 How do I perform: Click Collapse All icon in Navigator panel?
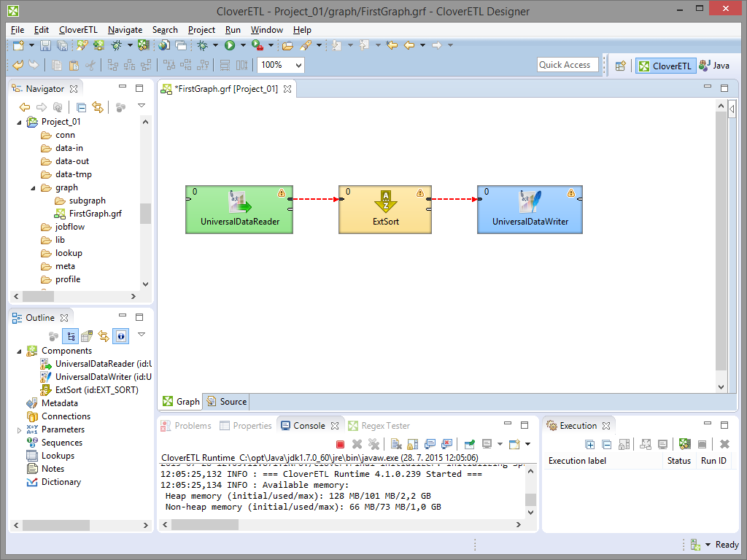(82, 107)
